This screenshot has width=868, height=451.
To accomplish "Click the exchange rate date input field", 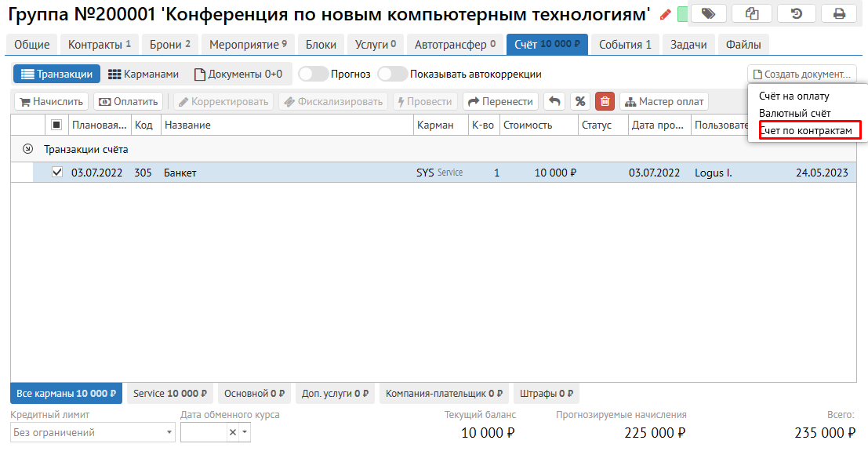I will click(204, 432).
